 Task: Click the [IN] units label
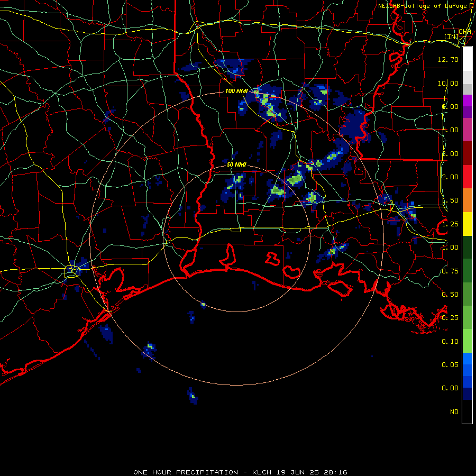[x=452, y=36]
